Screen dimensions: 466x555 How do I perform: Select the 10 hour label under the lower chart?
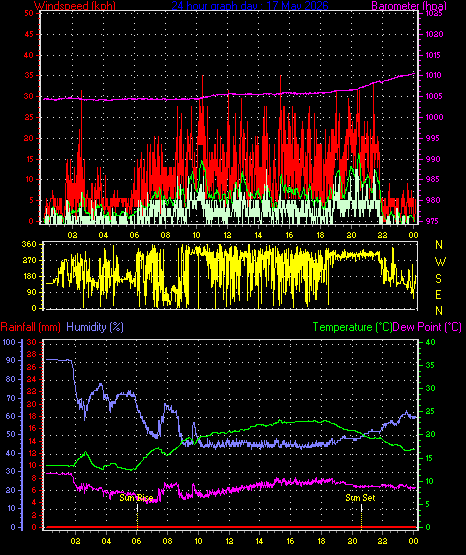point(199,541)
